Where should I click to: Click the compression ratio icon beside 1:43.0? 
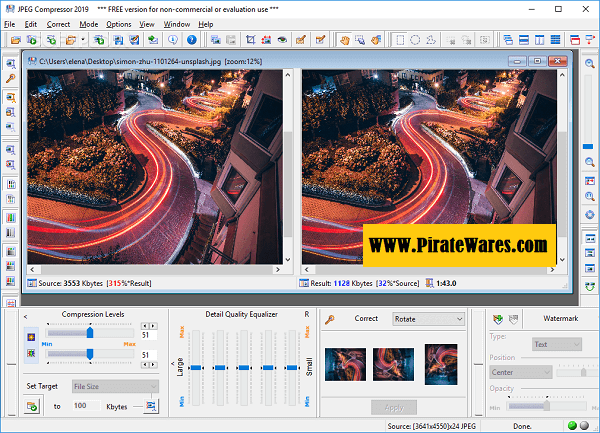point(430,283)
